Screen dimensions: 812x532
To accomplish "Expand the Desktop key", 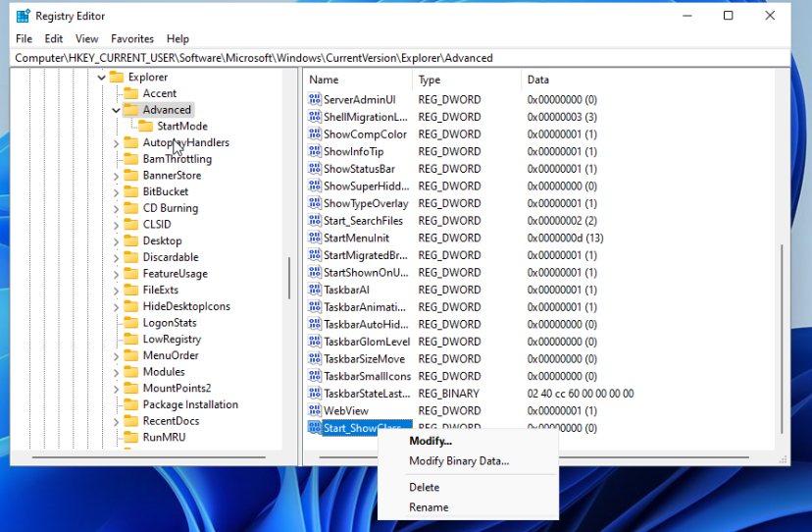I will [x=116, y=241].
